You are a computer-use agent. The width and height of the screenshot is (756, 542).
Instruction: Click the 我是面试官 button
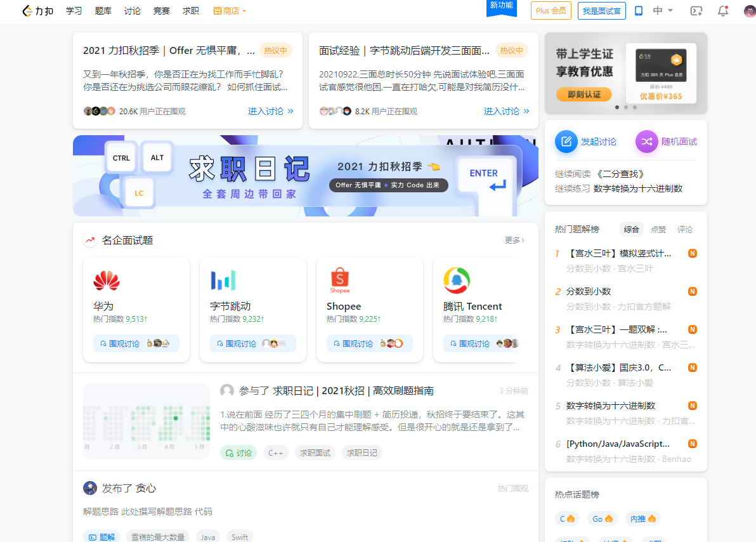click(602, 11)
